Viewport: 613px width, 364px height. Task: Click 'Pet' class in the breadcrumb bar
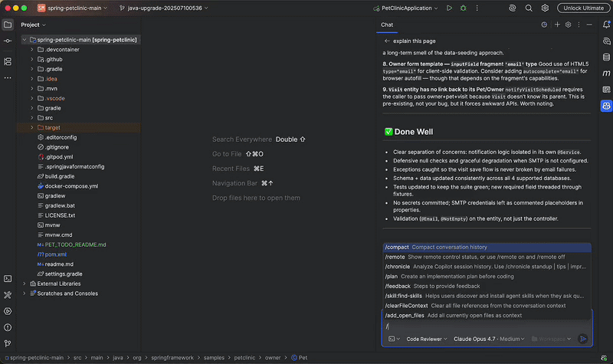click(x=300, y=358)
